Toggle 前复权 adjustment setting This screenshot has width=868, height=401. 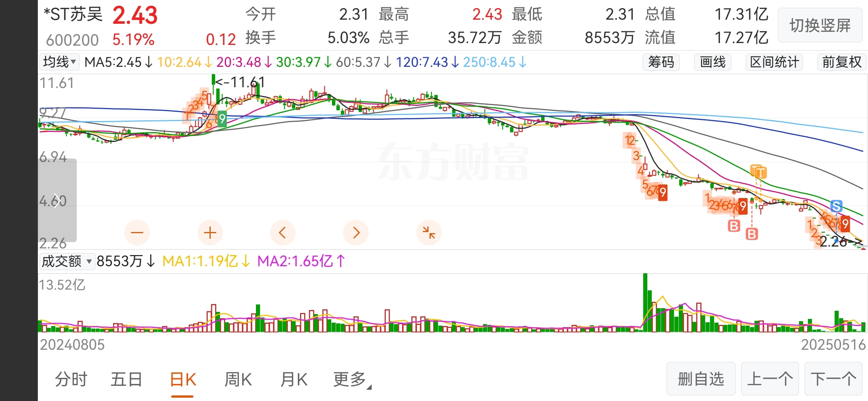842,62
